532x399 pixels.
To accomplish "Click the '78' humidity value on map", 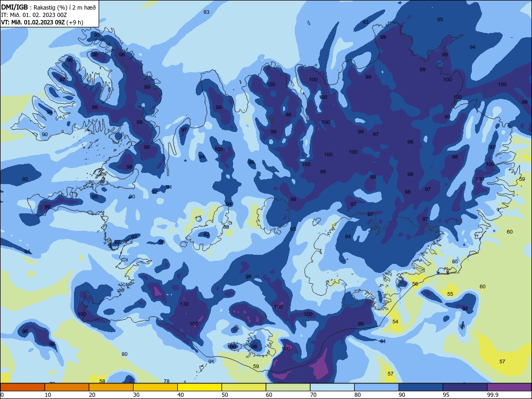I will 167,381.
